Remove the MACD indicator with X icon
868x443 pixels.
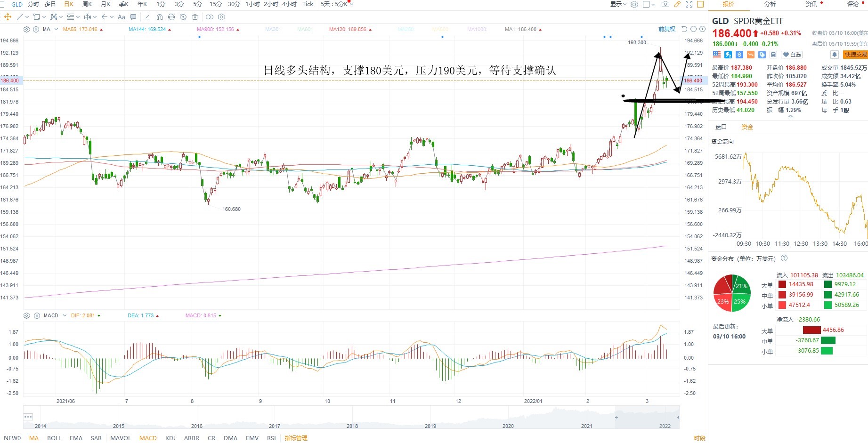coord(37,315)
